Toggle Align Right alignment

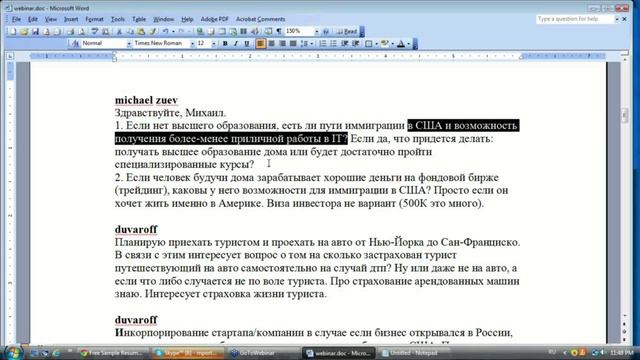pos(282,43)
